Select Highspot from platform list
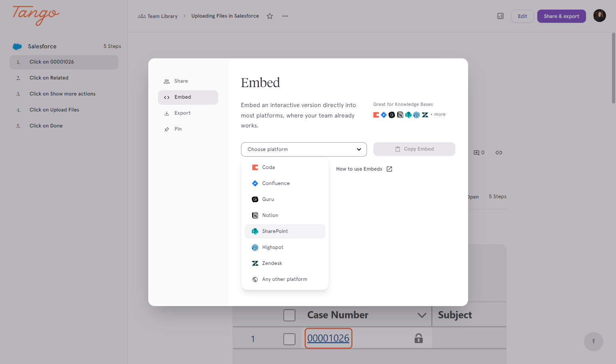The width and height of the screenshot is (616, 364). pyautogui.click(x=285, y=247)
